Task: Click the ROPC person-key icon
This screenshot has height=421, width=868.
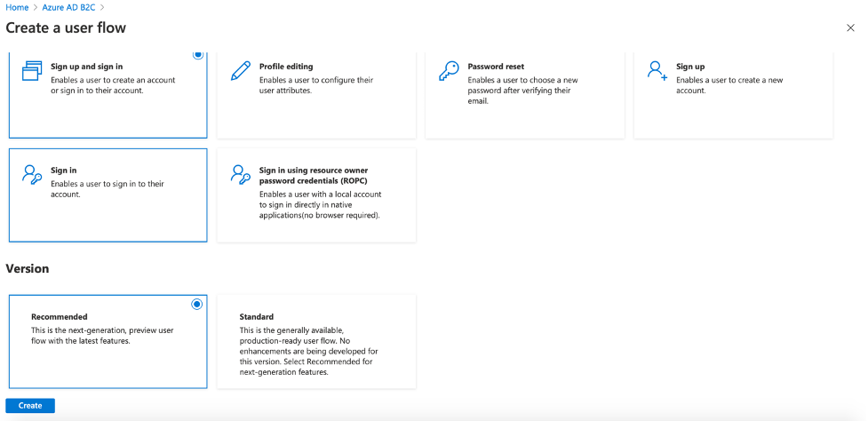Action: coord(241,174)
